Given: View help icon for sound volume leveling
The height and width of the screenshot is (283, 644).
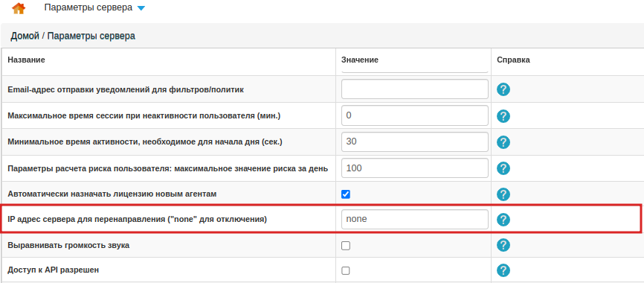Looking at the screenshot, I should tap(503, 245).
